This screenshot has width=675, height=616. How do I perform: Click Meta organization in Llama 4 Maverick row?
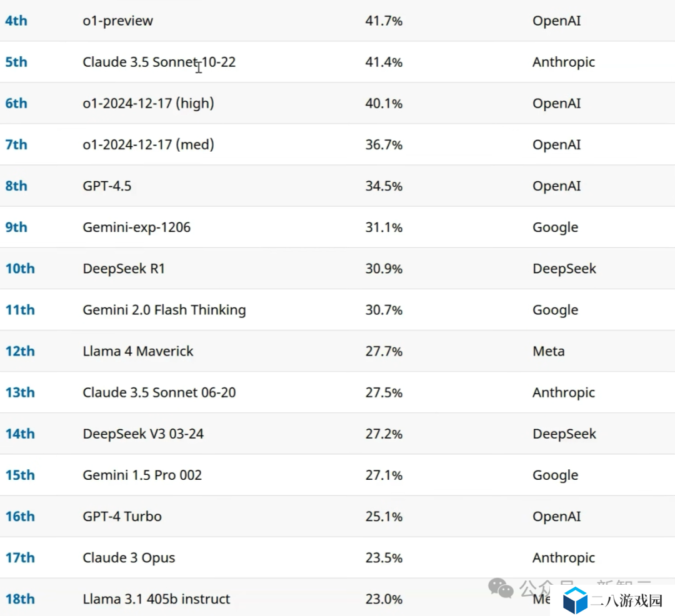click(548, 351)
